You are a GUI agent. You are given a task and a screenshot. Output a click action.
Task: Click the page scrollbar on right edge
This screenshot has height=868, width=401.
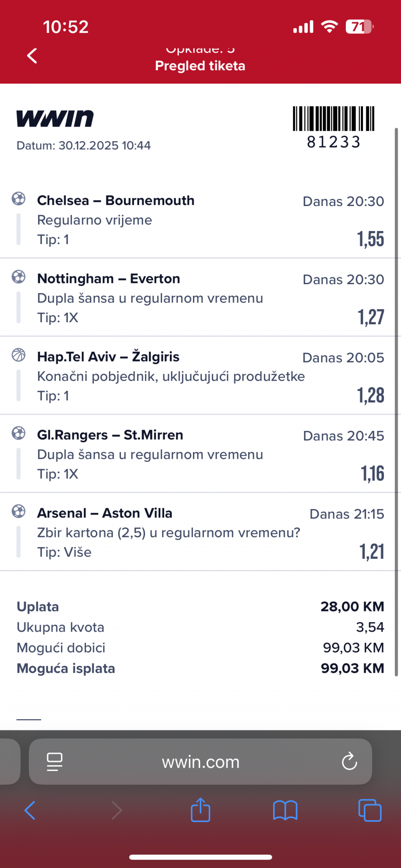(396, 401)
